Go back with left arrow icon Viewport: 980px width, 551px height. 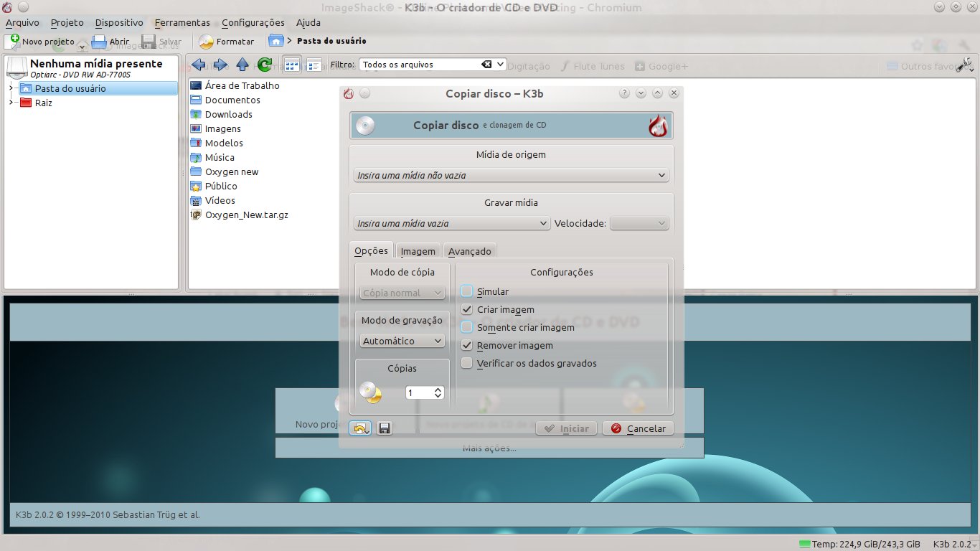pyautogui.click(x=199, y=65)
